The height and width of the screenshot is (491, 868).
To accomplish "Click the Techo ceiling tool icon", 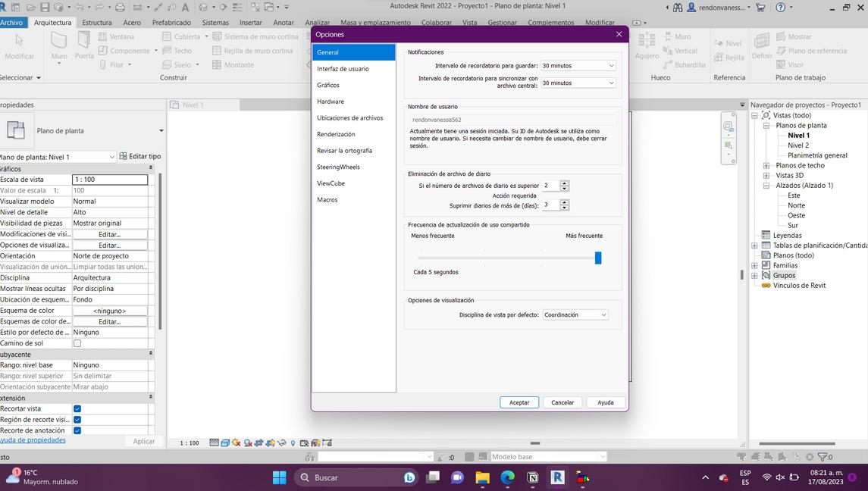I will tap(167, 50).
